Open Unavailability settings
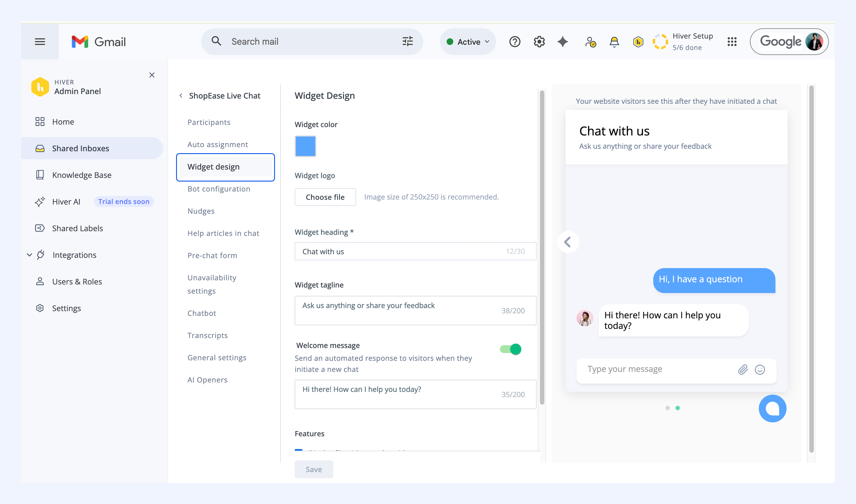 click(x=212, y=284)
